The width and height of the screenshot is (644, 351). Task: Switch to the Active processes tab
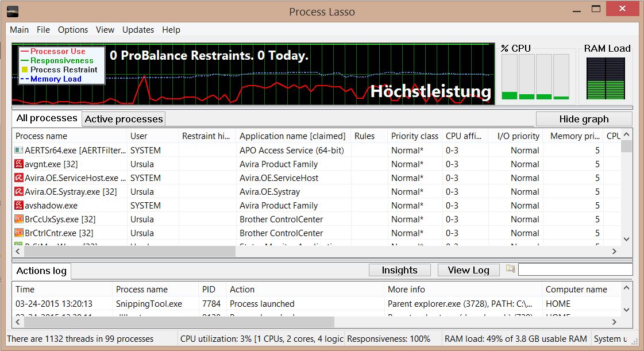coord(124,119)
